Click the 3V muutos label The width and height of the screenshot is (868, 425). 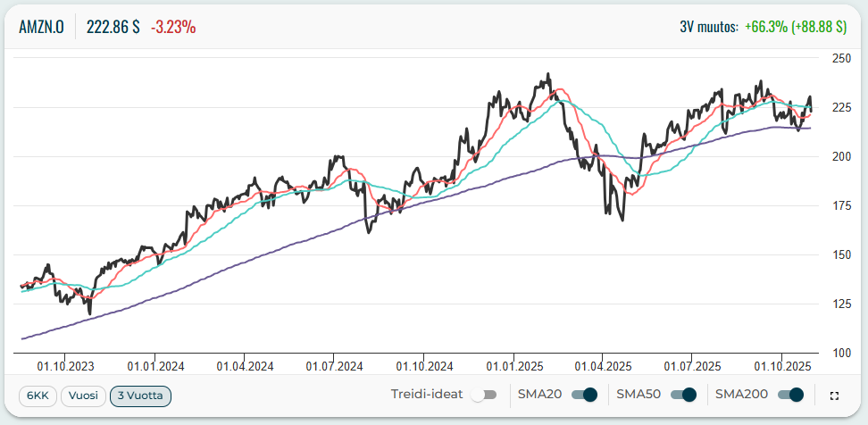pos(708,27)
